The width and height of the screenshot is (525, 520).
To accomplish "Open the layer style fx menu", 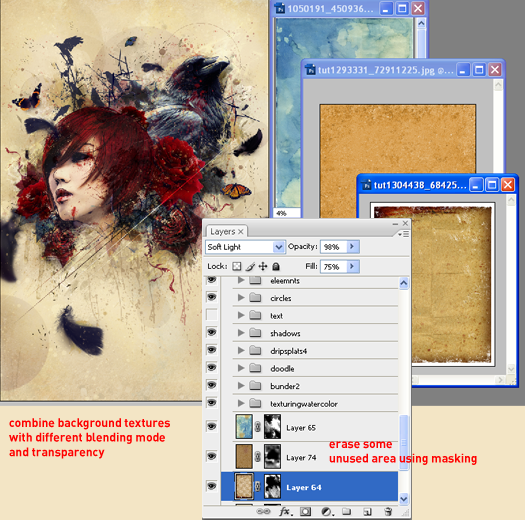I will tap(285, 511).
